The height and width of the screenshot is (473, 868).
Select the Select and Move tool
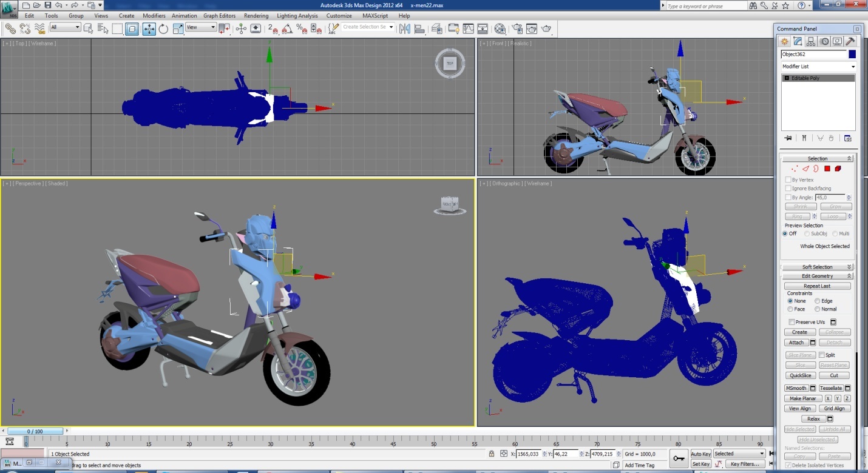coord(149,29)
